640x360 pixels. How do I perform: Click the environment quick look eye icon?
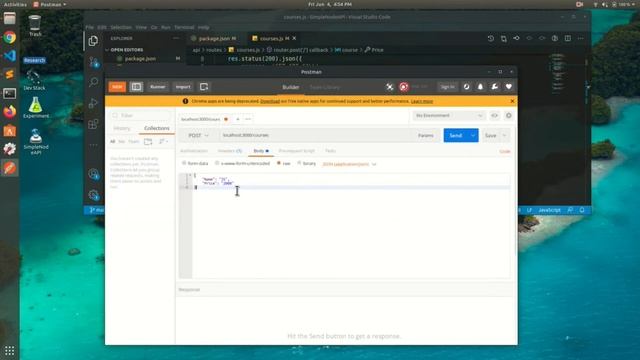(x=495, y=116)
